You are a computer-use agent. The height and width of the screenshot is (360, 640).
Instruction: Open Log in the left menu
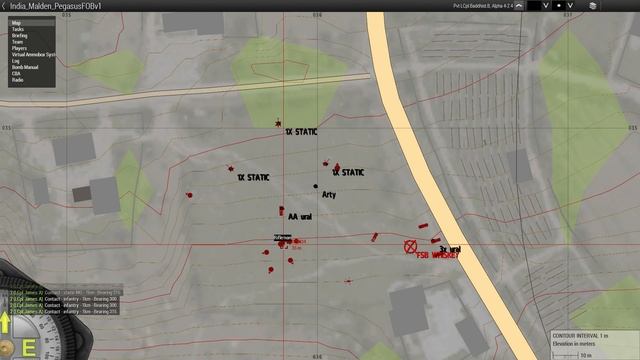pos(31,61)
